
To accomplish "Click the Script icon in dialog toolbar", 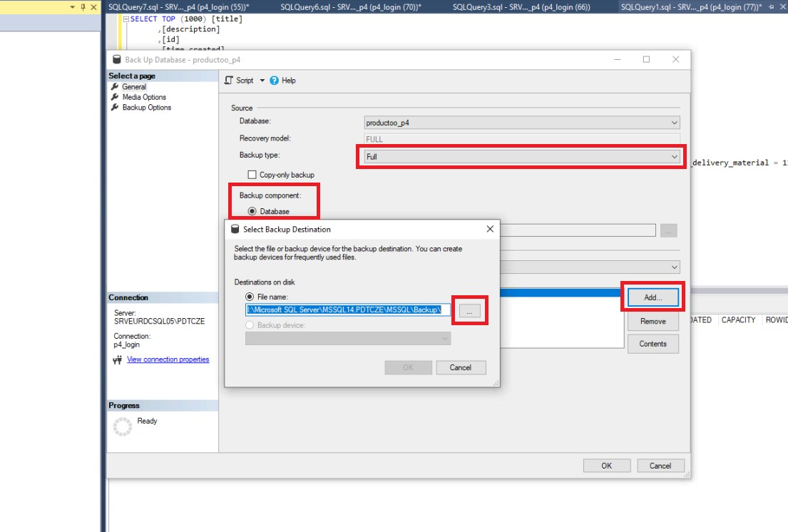I will [229, 81].
